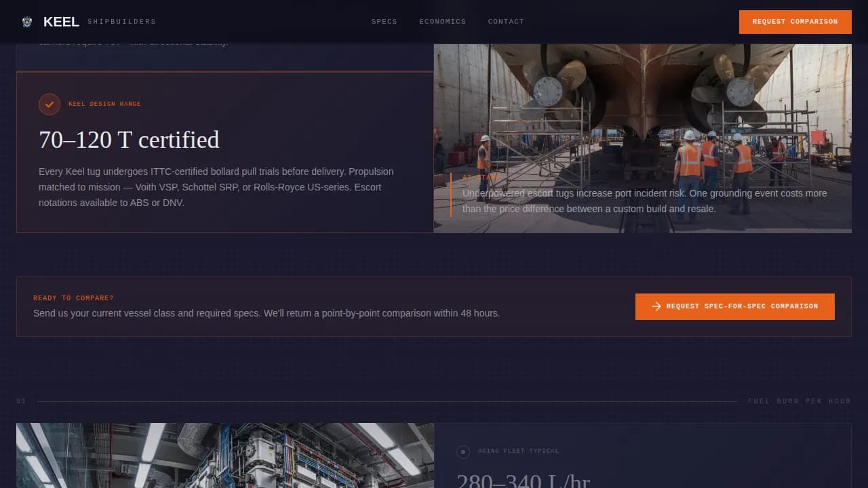Click the 70–120 T certified heading
The image size is (868, 488).
[x=129, y=140]
